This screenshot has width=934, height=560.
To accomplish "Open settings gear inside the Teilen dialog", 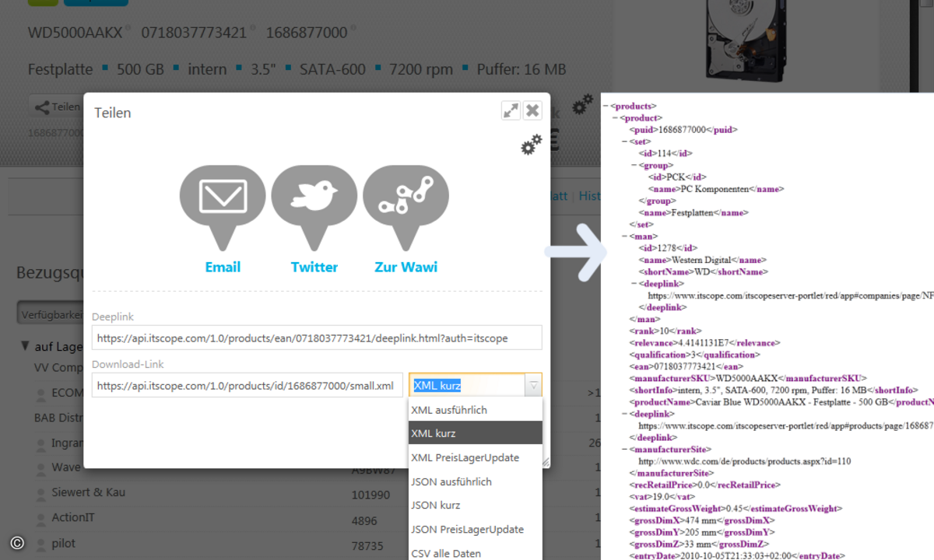I will (x=532, y=145).
